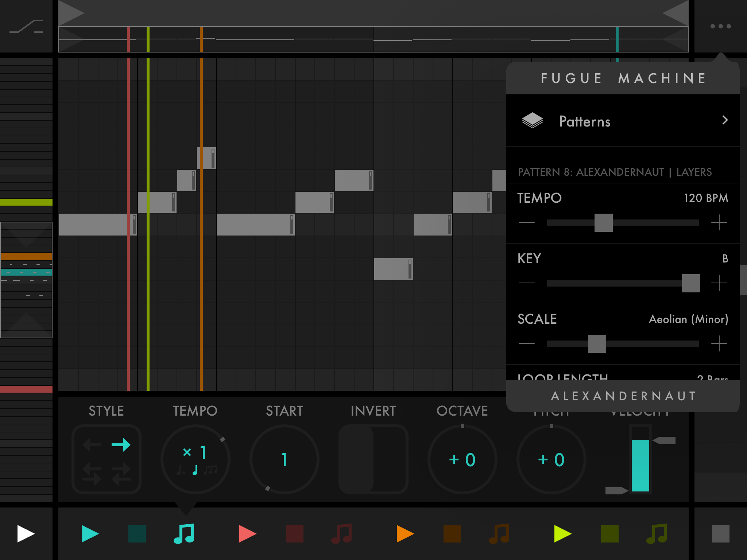Select the teal music note icon

point(184,534)
